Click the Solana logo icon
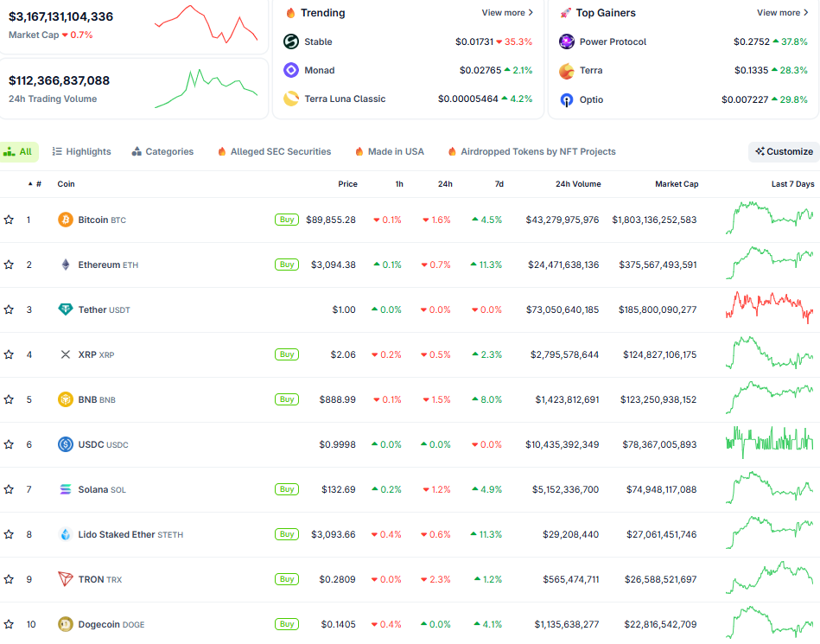The image size is (820, 644). (x=66, y=489)
